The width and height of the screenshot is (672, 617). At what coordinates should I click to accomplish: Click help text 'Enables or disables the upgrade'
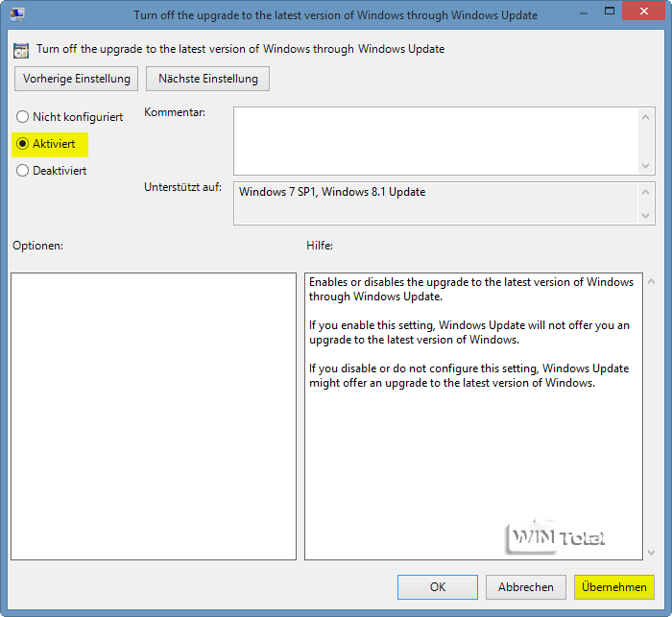(x=471, y=289)
